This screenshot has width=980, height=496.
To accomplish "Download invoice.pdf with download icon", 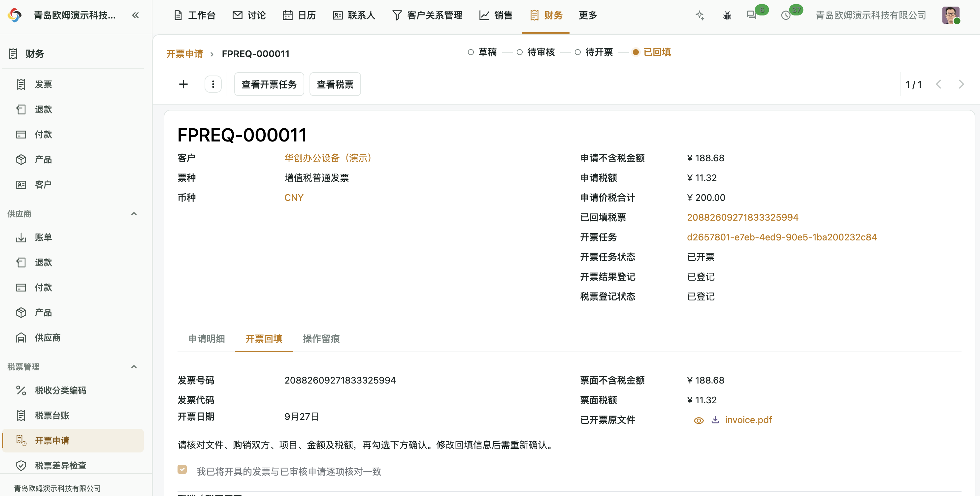I will point(715,419).
